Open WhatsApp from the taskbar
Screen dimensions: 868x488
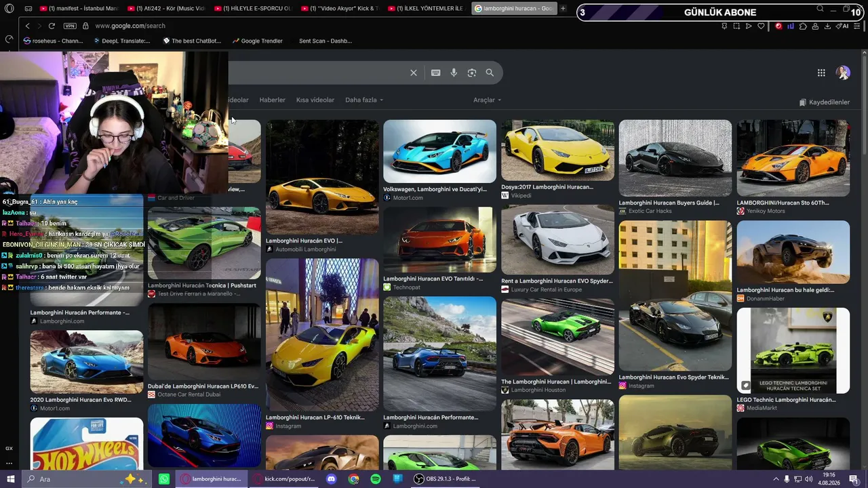[x=163, y=479]
